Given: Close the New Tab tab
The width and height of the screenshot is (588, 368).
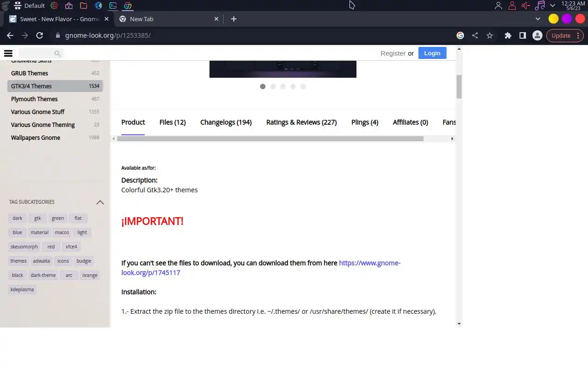Looking at the screenshot, I should (x=216, y=19).
